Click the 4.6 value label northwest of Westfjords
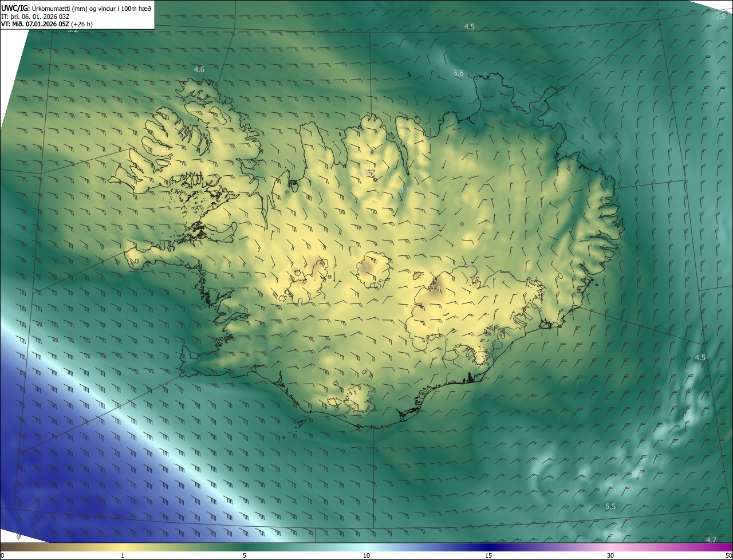This screenshot has height=560, width=733. (199, 69)
